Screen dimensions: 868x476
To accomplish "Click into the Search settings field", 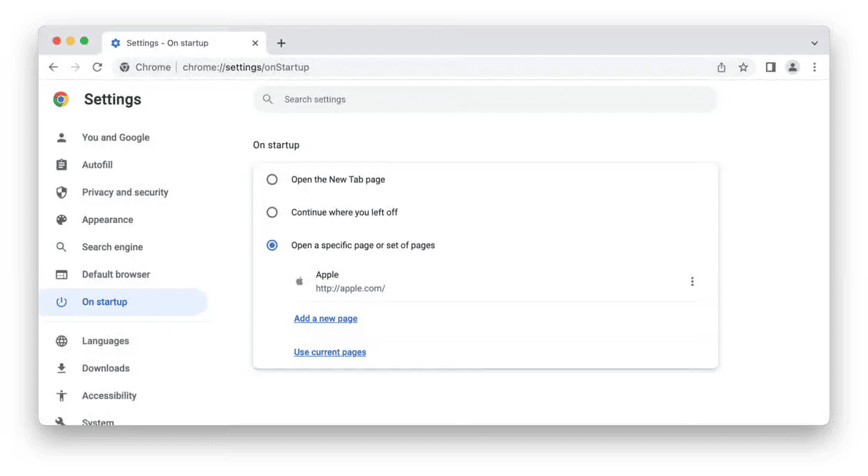I will coord(485,99).
